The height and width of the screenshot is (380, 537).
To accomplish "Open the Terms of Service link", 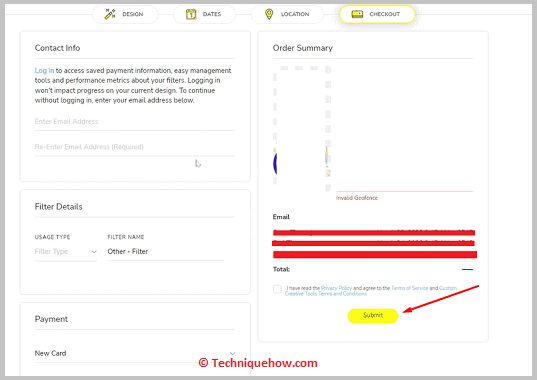I will click(x=410, y=288).
